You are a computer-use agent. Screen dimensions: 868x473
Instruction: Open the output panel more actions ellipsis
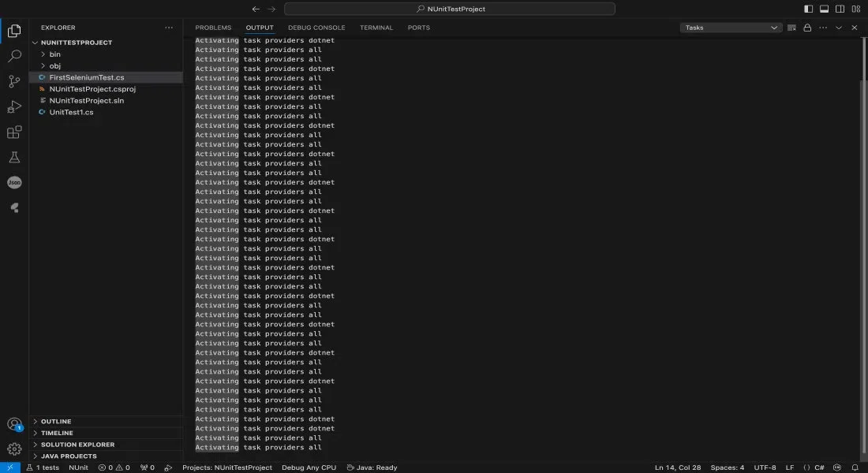point(823,28)
